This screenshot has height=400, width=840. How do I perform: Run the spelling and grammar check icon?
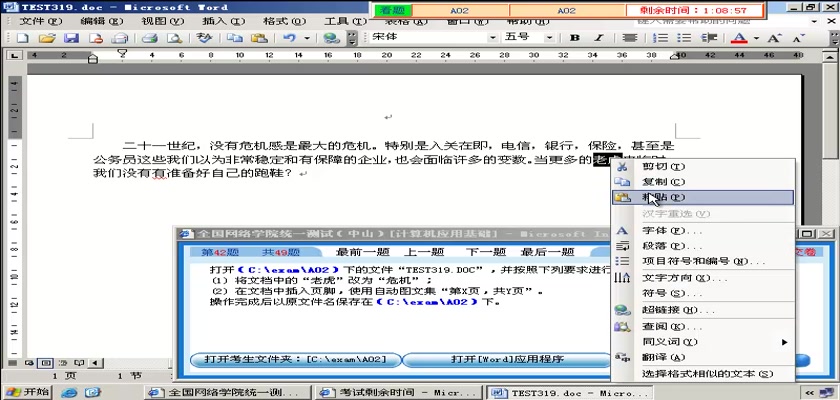click(x=204, y=38)
